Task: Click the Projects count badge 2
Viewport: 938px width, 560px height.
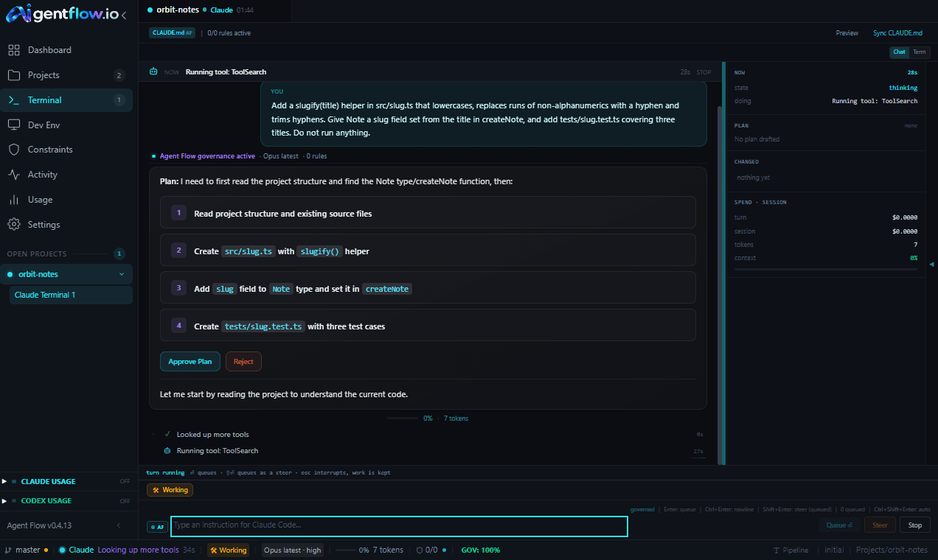Action: click(x=119, y=75)
